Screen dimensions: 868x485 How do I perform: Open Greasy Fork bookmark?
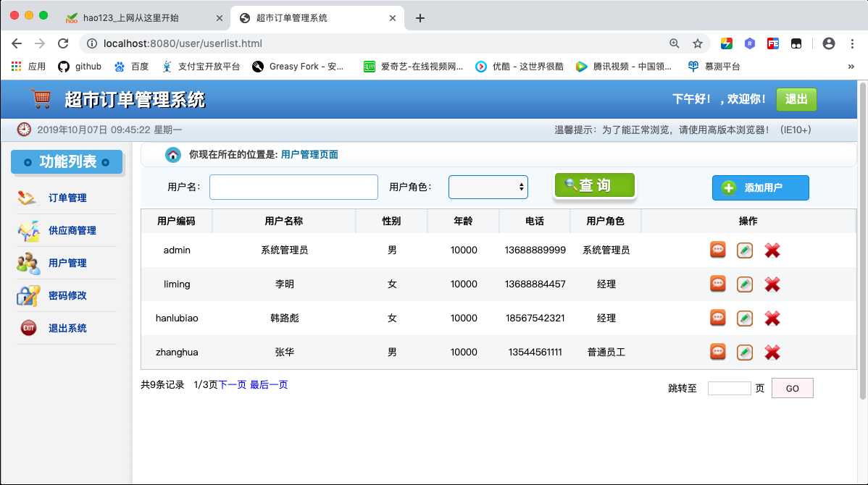click(x=298, y=67)
